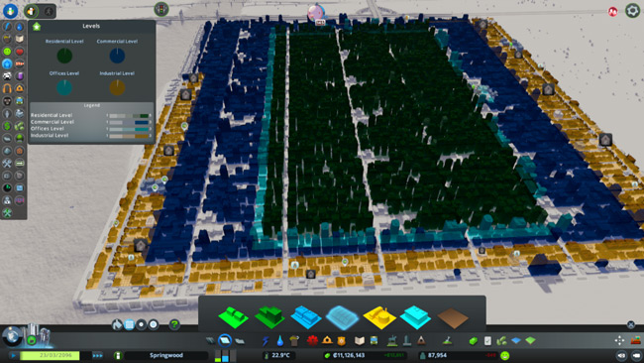Click the Springwood city name
The image size is (644, 363).
click(x=166, y=355)
